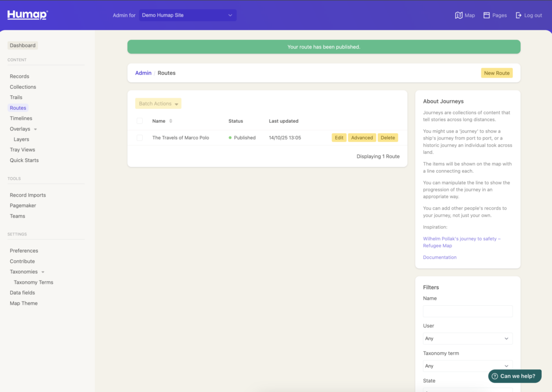552x392 pixels.
Task: Click the Name filter text field
Action: pyautogui.click(x=467, y=311)
